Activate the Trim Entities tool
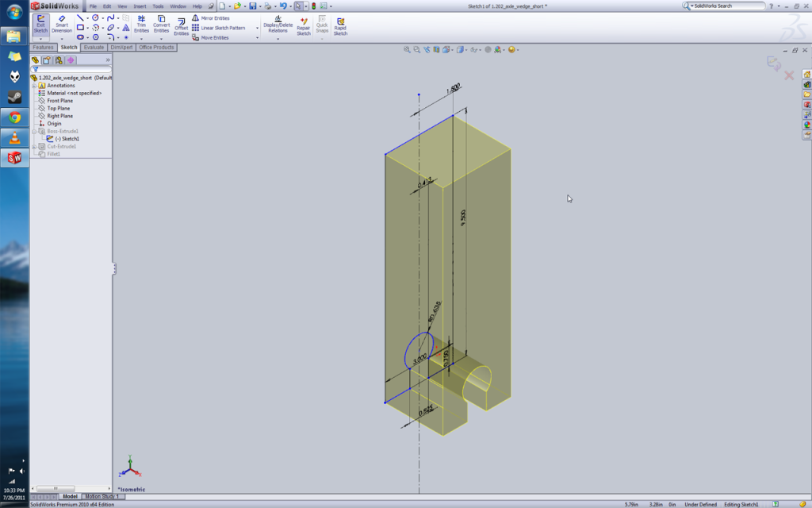 pos(142,24)
